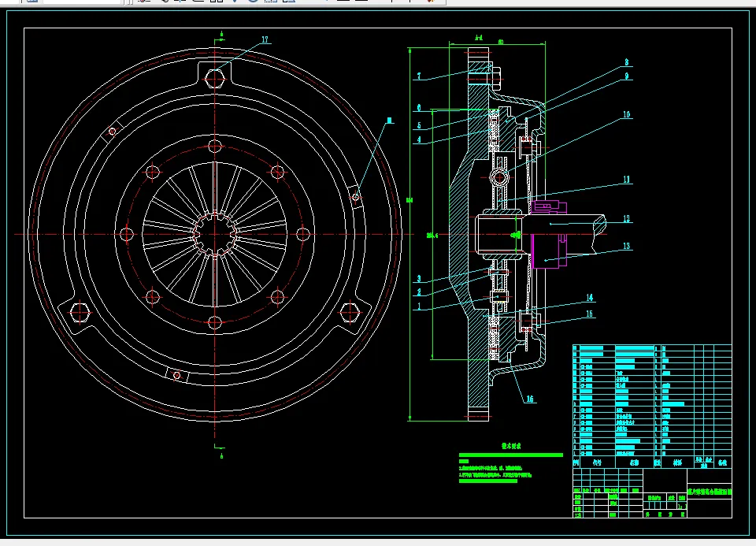Select the lower-left hexagonal mounting bolt
756x546 pixels.
pyautogui.click(x=80, y=312)
